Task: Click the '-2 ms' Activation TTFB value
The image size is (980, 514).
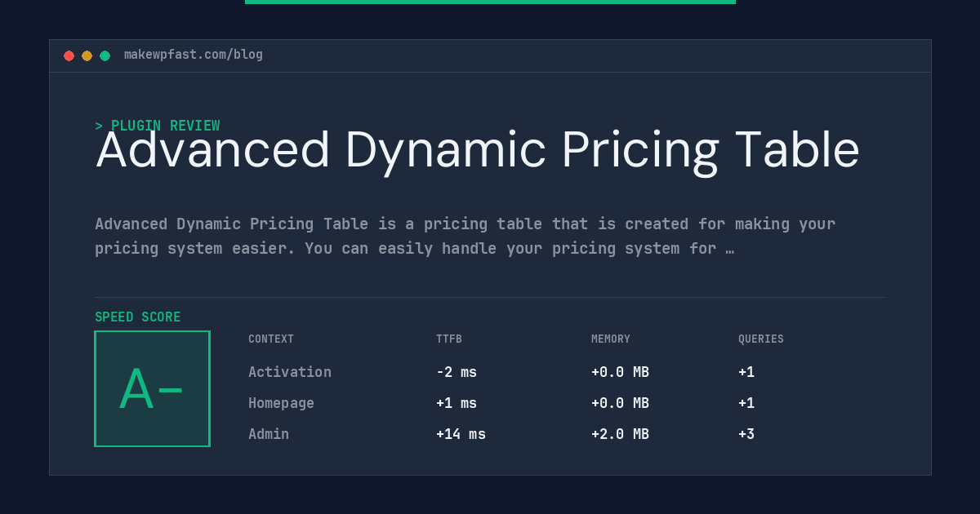Action: (457, 372)
